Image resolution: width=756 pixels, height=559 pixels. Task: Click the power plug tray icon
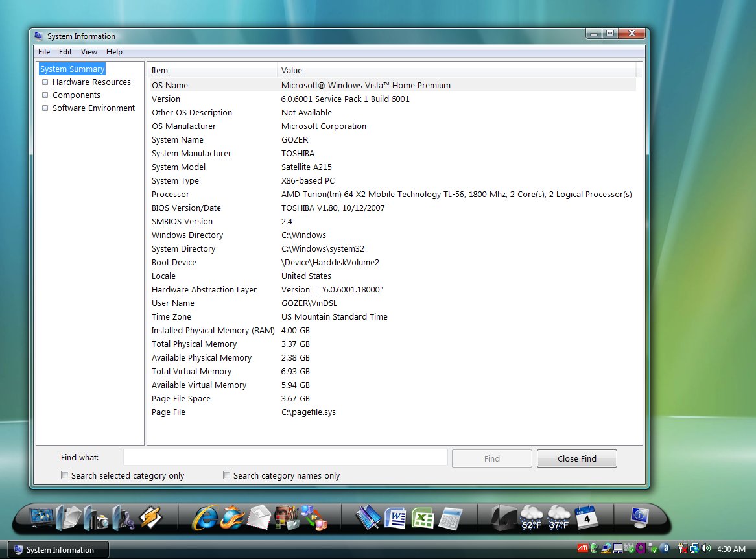[x=683, y=548]
